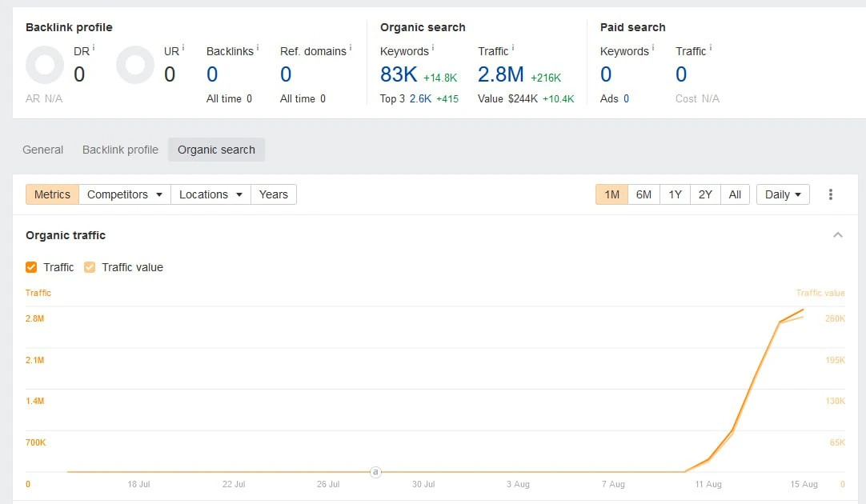
Task: Open the Locations dropdown
Action: click(211, 194)
